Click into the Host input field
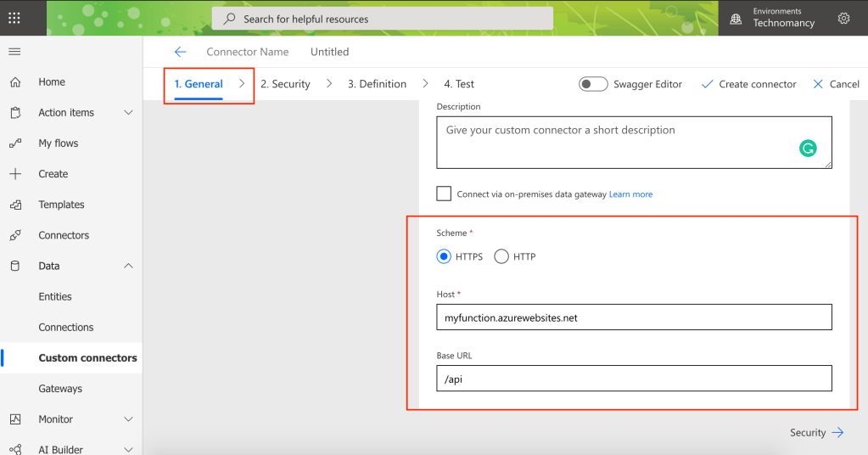Image resolution: width=868 pixels, height=455 pixels. coord(634,317)
